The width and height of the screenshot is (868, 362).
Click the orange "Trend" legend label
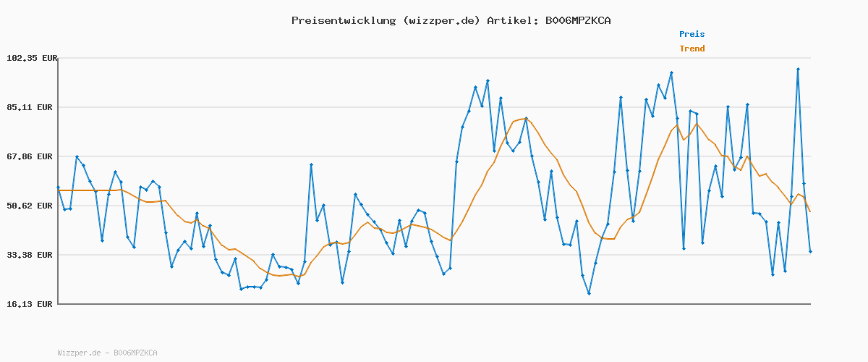pyautogui.click(x=692, y=49)
